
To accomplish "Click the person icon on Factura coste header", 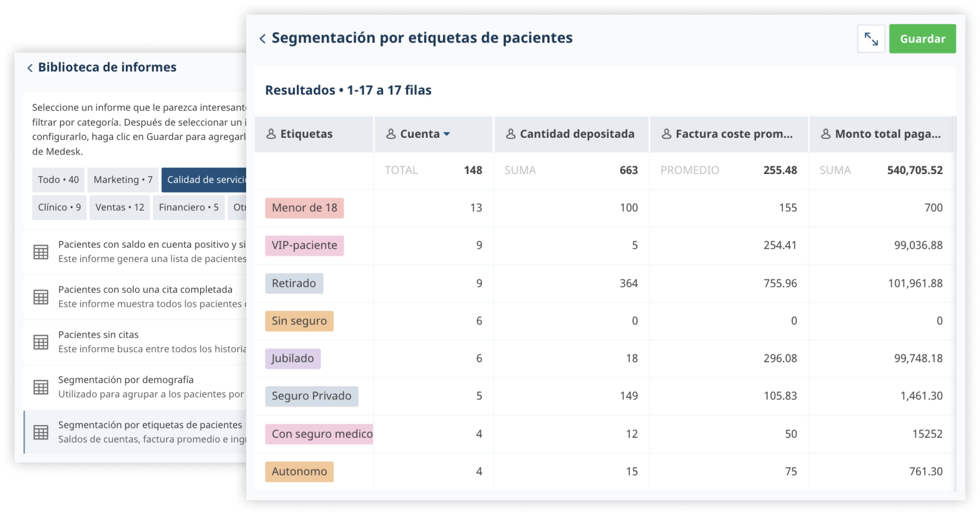I will coord(666,134).
